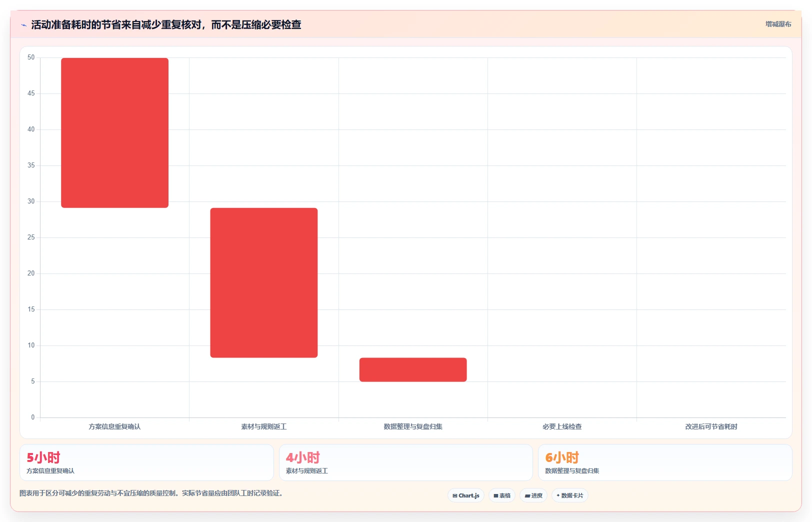Click the y-axis tick label 0
This screenshot has width=812, height=522.
pos(33,417)
